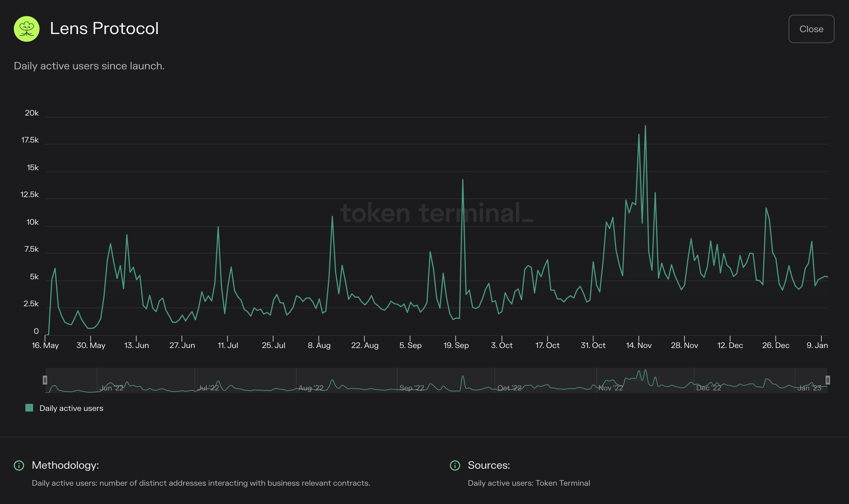The image size is (849, 504).
Task: Click the green Daily active users legend swatch
Action: [x=29, y=408]
